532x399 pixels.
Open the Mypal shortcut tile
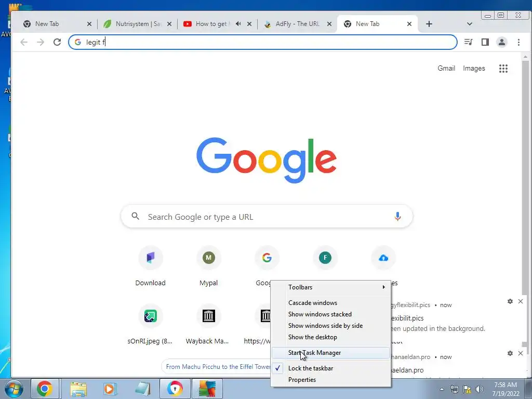pyautogui.click(x=209, y=267)
